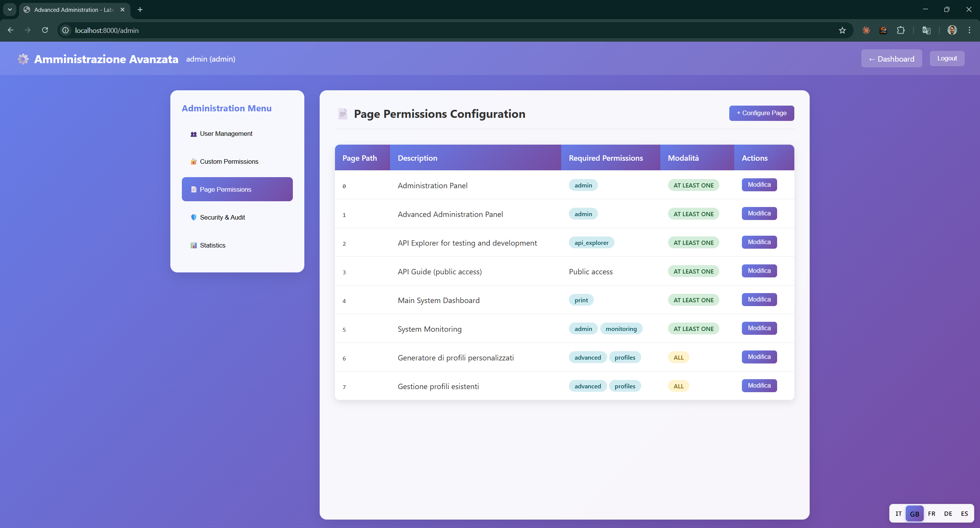
Task: Open the Extensions puzzle icon
Action: [x=901, y=30]
